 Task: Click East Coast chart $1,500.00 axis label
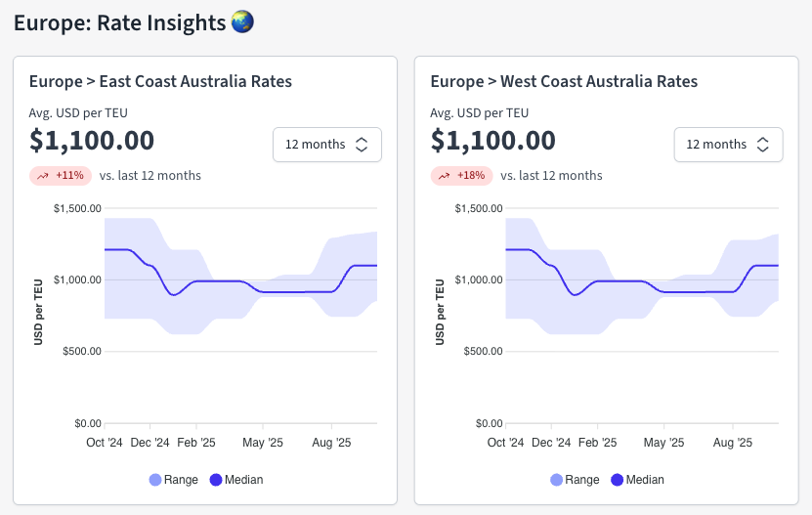77,208
